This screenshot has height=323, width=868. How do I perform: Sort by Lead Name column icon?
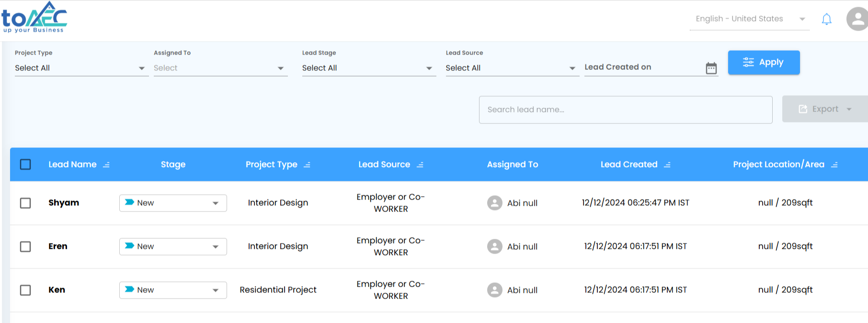pos(106,165)
